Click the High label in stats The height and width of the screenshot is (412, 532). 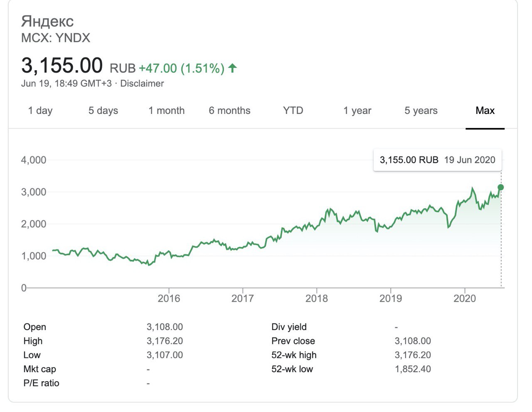pos(33,341)
